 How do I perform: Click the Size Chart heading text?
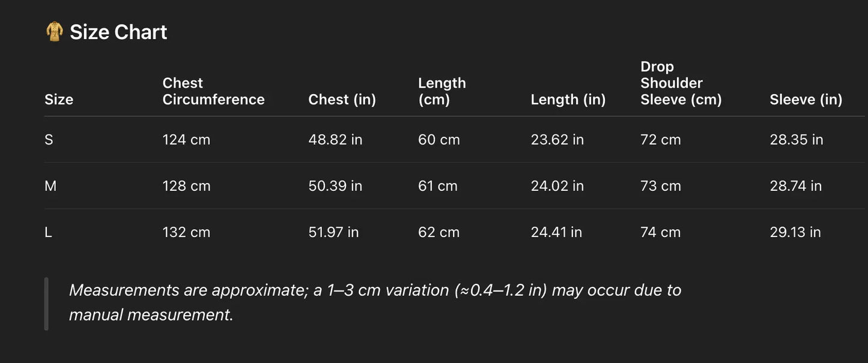(x=118, y=32)
